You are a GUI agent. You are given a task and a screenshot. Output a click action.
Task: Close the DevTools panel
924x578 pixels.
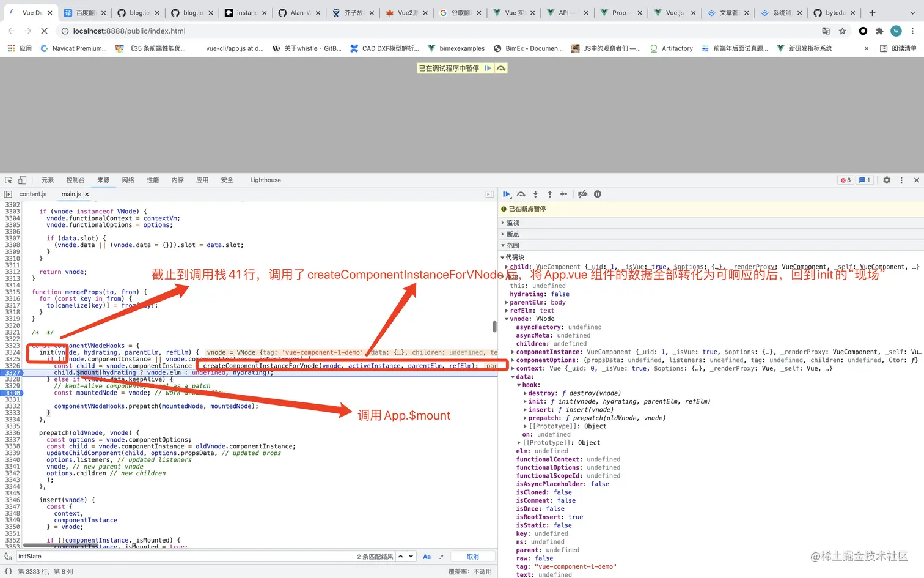917,180
